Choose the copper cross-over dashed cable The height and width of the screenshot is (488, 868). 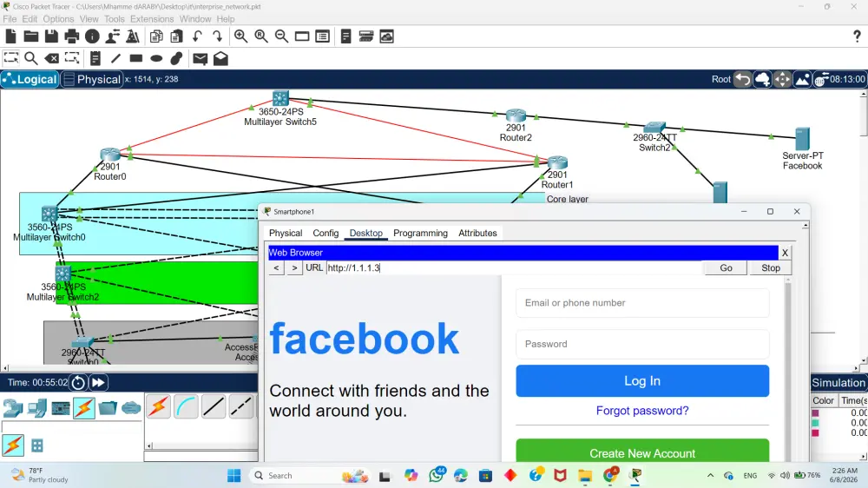click(x=241, y=407)
